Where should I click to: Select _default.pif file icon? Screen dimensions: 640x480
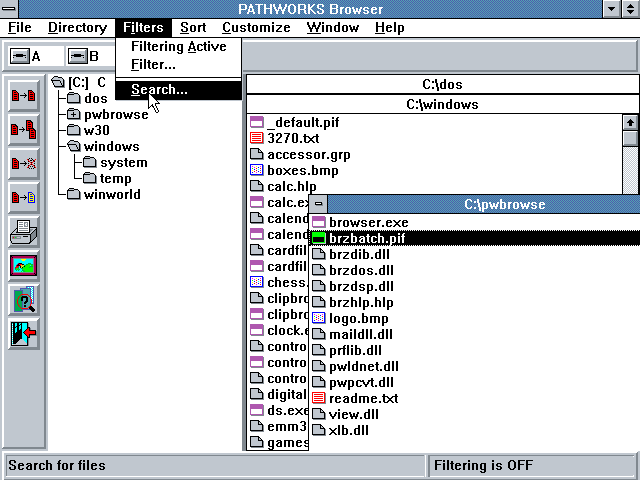point(256,122)
